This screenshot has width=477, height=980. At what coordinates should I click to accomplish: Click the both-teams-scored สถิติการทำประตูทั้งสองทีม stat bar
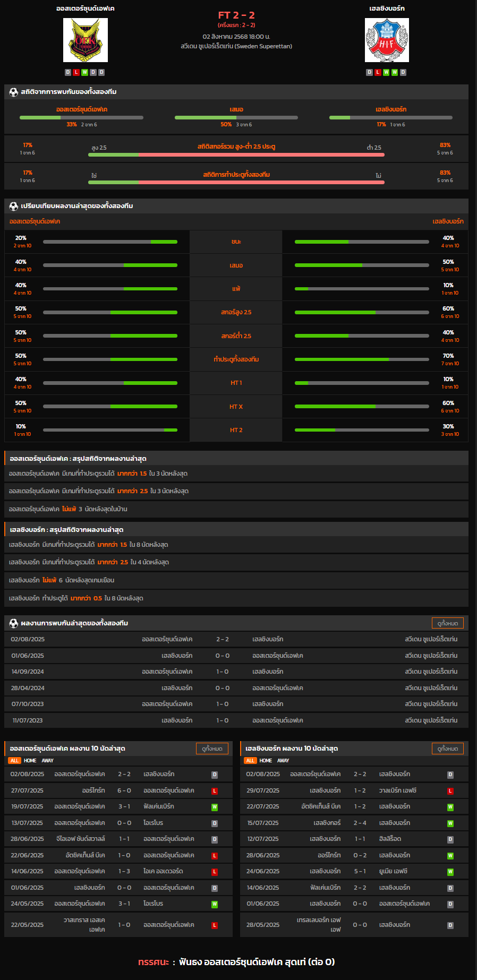point(236,182)
